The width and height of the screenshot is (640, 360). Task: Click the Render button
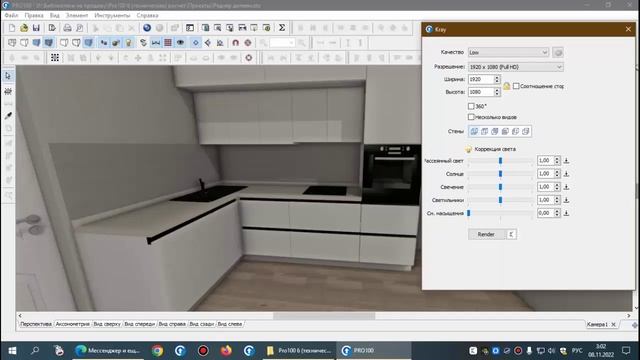coord(486,234)
